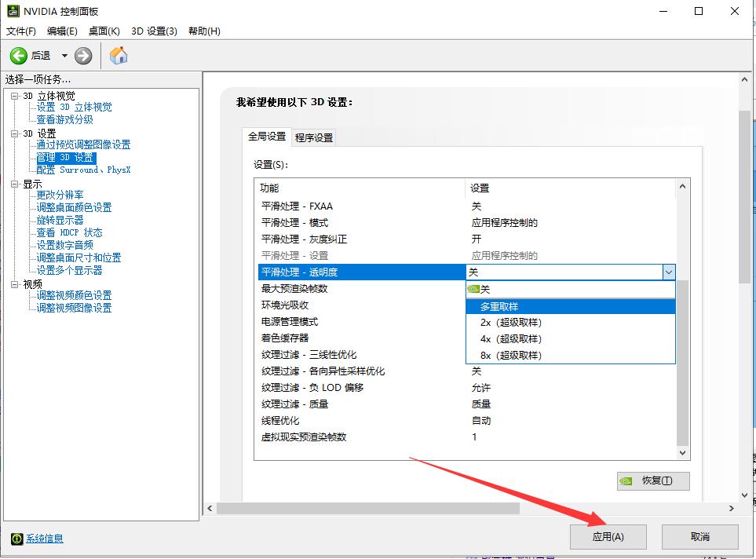The width and height of the screenshot is (756, 559).
Task: Switch to the 全局设置 tab
Action: [267, 137]
